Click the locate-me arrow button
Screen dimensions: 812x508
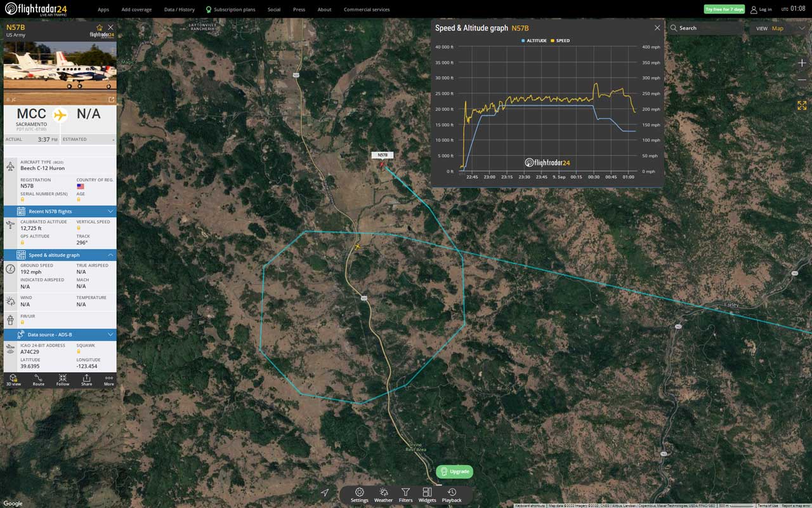point(325,492)
